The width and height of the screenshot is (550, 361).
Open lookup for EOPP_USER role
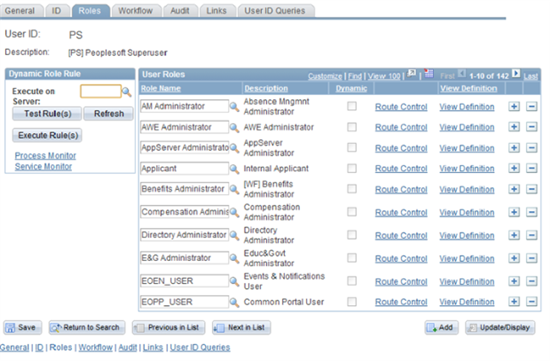234,302
